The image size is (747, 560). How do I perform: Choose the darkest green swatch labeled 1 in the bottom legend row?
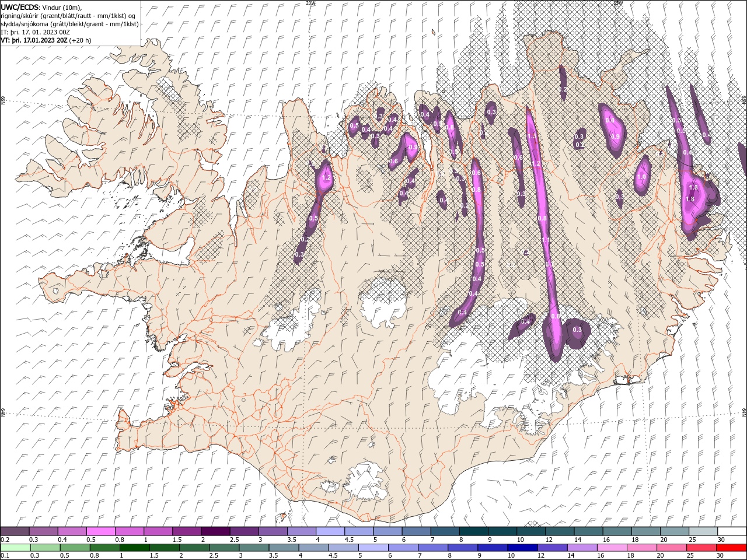click(x=134, y=548)
